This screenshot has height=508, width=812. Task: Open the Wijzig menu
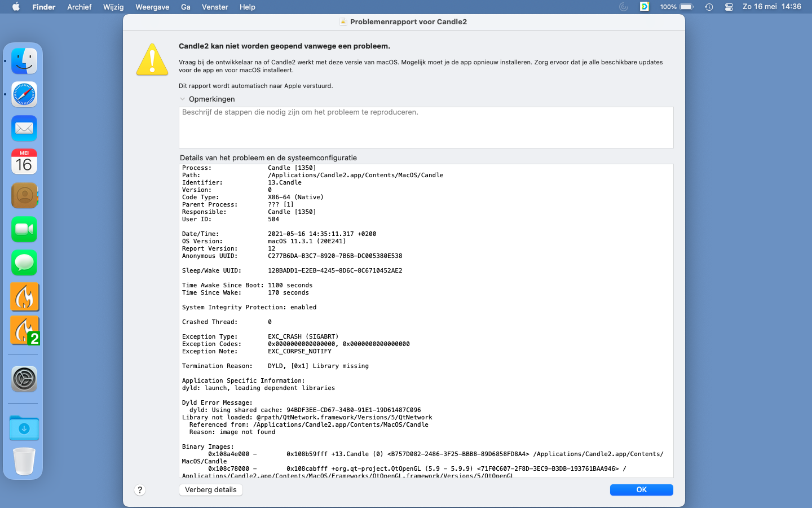(x=113, y=7)
